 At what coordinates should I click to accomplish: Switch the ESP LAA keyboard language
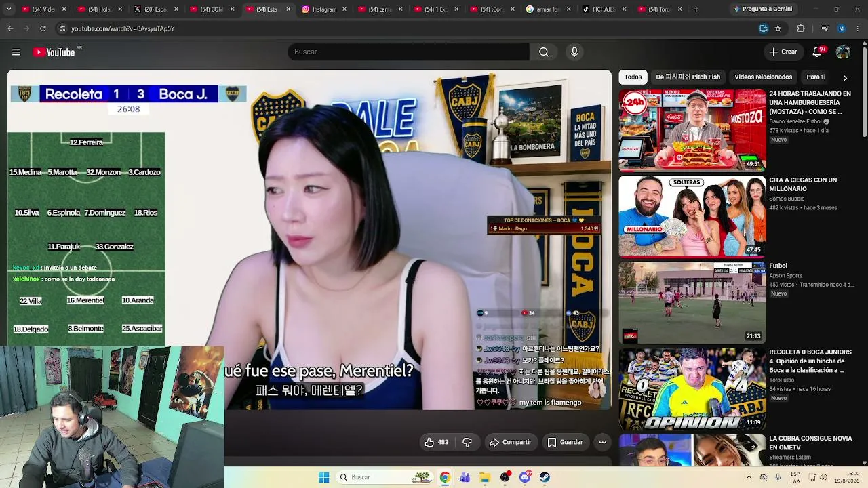click(x=795, y=477)
